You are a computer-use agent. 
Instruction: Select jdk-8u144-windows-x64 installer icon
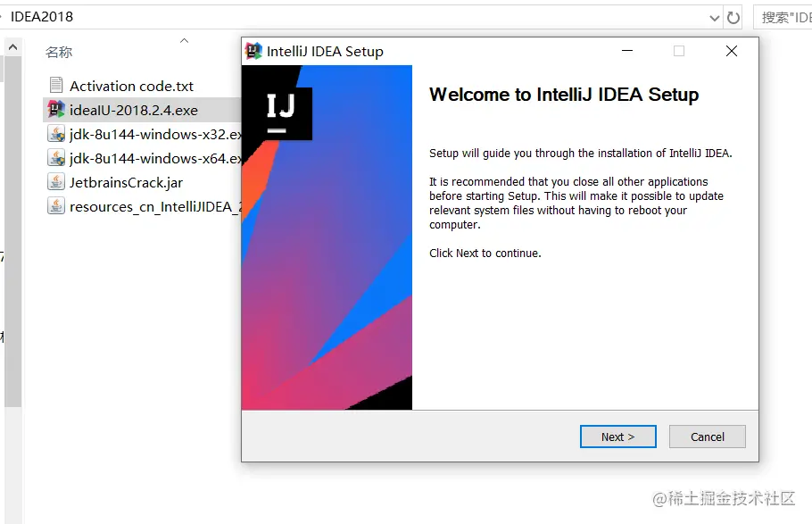(x=56, y=158)
